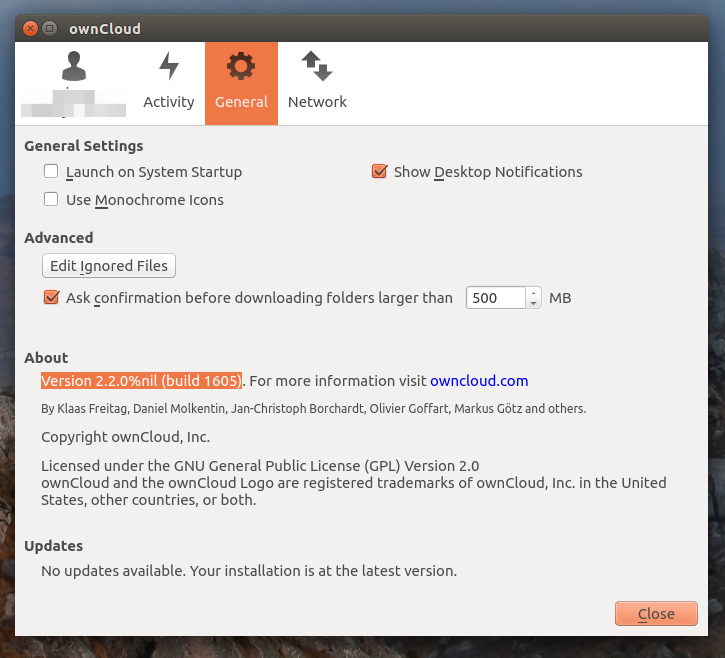The image size is (725, 658).
Task: Click the Close button
Action: [656, 614]
